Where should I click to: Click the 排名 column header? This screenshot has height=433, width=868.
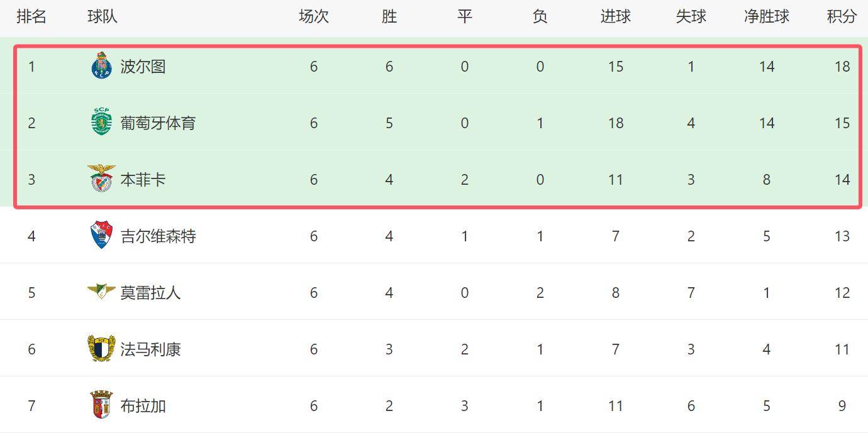tap(31, 17)
